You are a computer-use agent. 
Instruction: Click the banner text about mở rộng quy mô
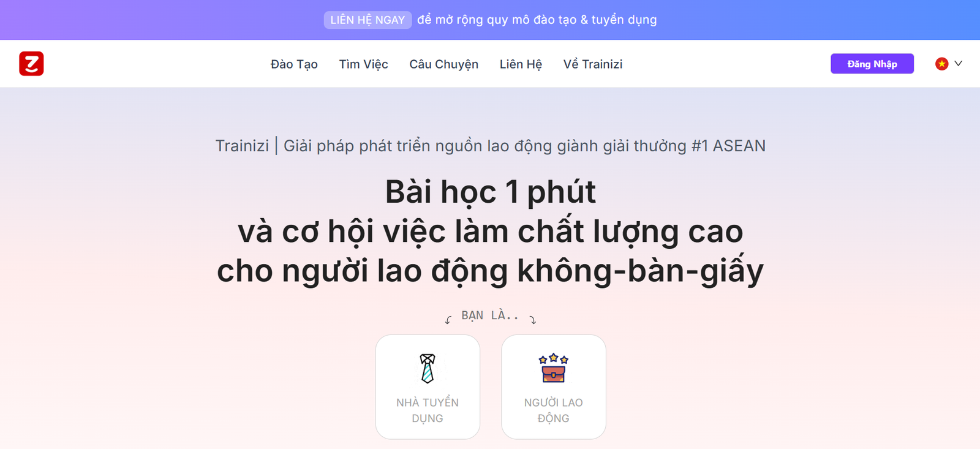coord(537,20)
